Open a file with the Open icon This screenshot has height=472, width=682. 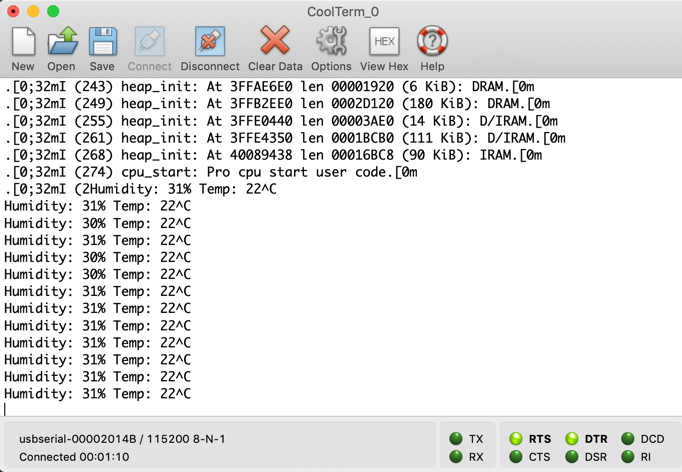click(x=61, y=42)
